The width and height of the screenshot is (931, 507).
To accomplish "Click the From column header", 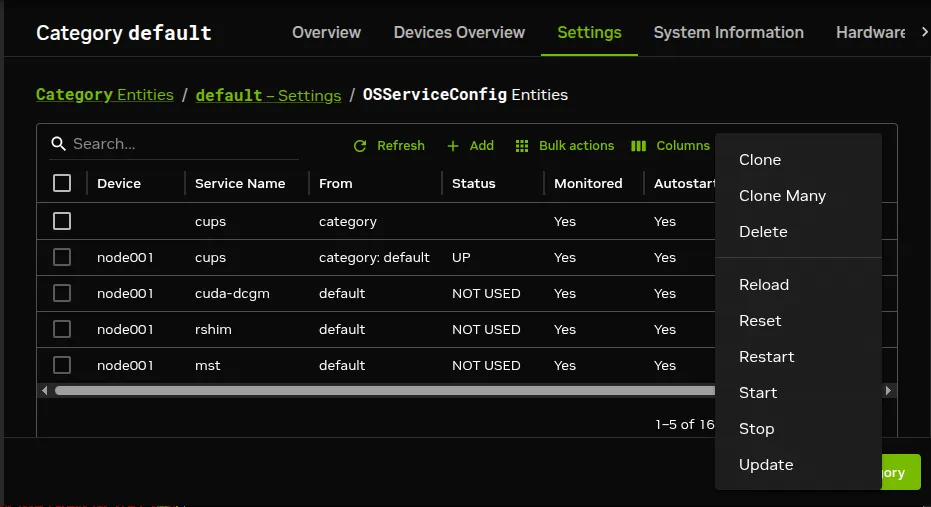I will (335, 183).
